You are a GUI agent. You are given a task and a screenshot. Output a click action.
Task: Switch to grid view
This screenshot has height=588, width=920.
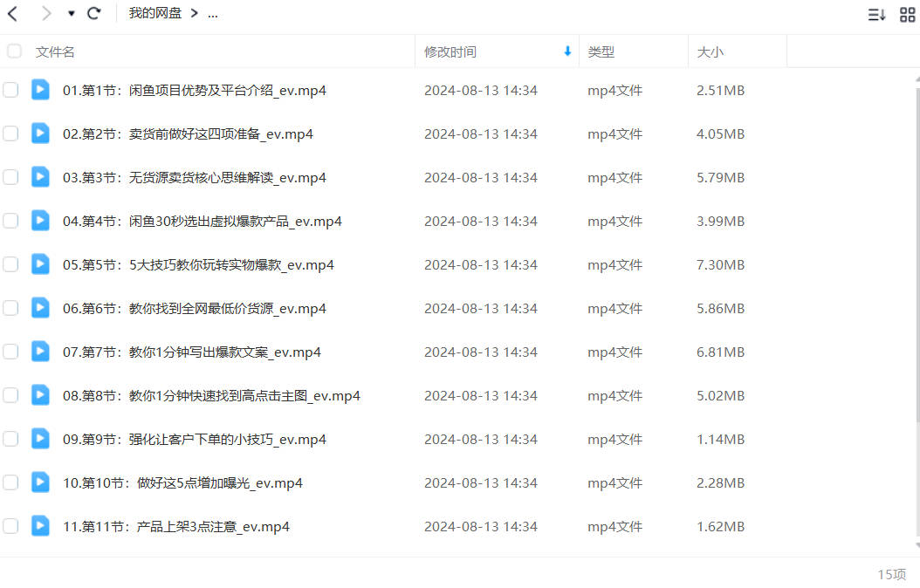[907, 15]
